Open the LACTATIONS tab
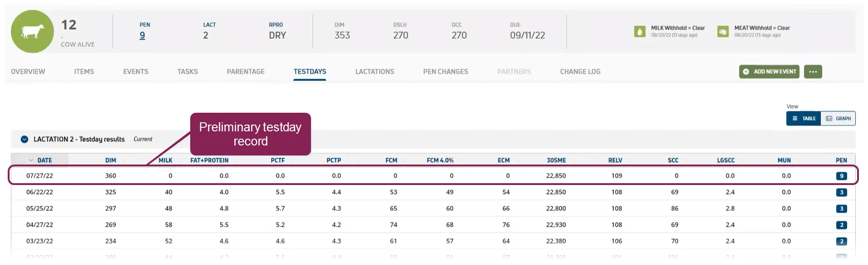 pyautogui.click(x=375, y=71)
